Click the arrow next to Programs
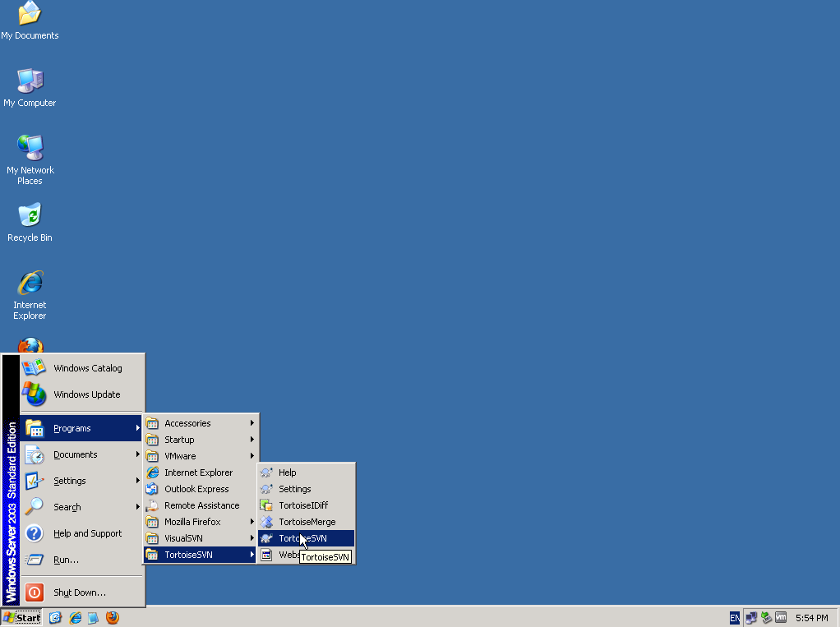Image resolution: width=840 pixels, height=627 pixels. 138,428
